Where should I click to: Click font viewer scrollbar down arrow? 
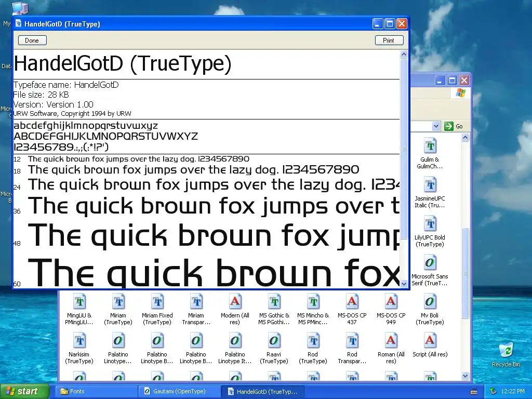click(404, 284)
